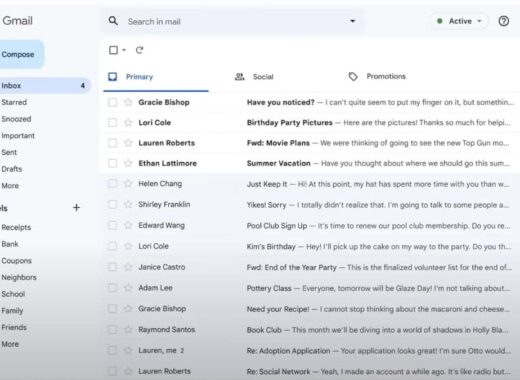Image resolution: width=520 pixels, height=380 pixels.
Task: Click the Compose button
Action: (21, 54)
